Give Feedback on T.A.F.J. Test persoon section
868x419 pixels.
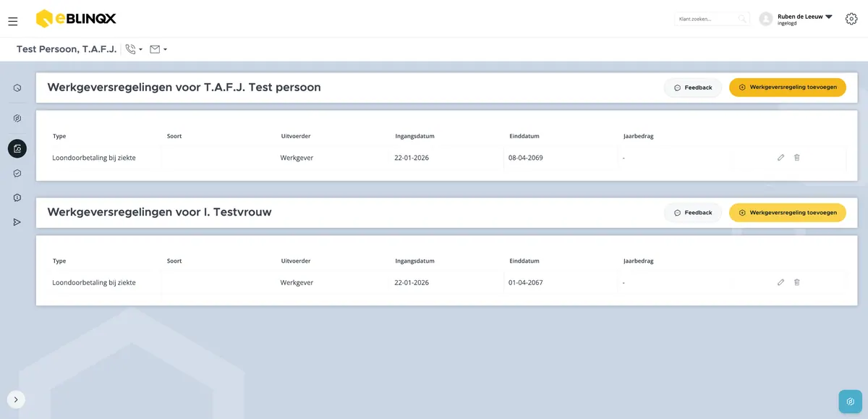coord(693,88)
